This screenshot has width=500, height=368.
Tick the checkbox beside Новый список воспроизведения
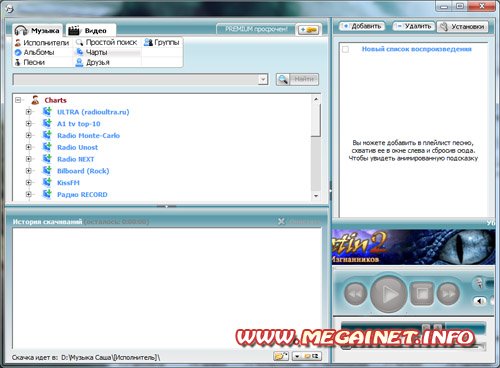(x=346, y=49)
